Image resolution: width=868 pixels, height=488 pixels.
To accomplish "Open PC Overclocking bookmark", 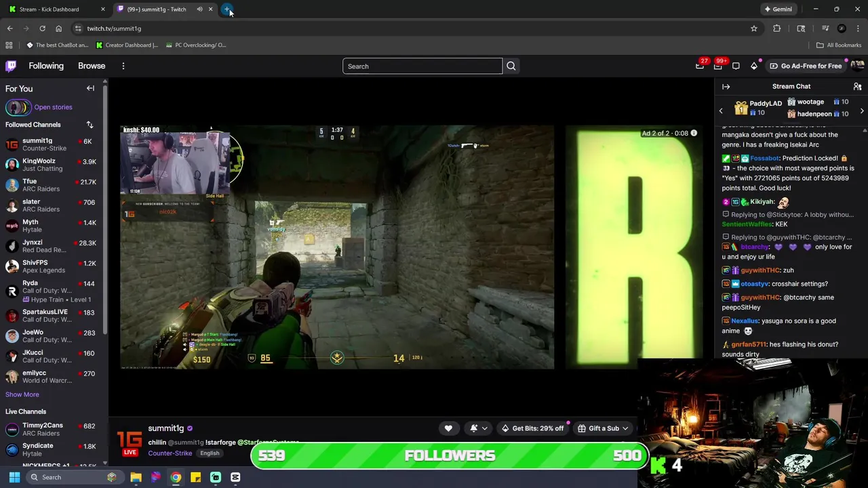I will [x=195, y=45].
